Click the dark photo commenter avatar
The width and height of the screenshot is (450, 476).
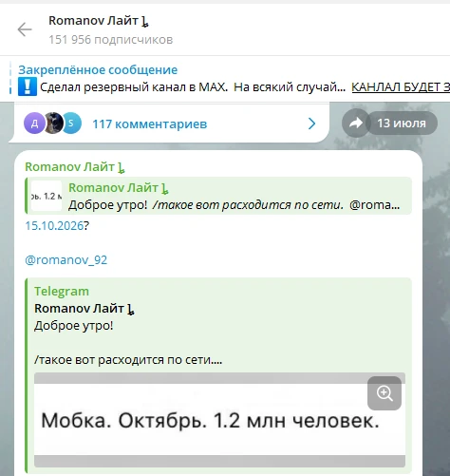53,124
